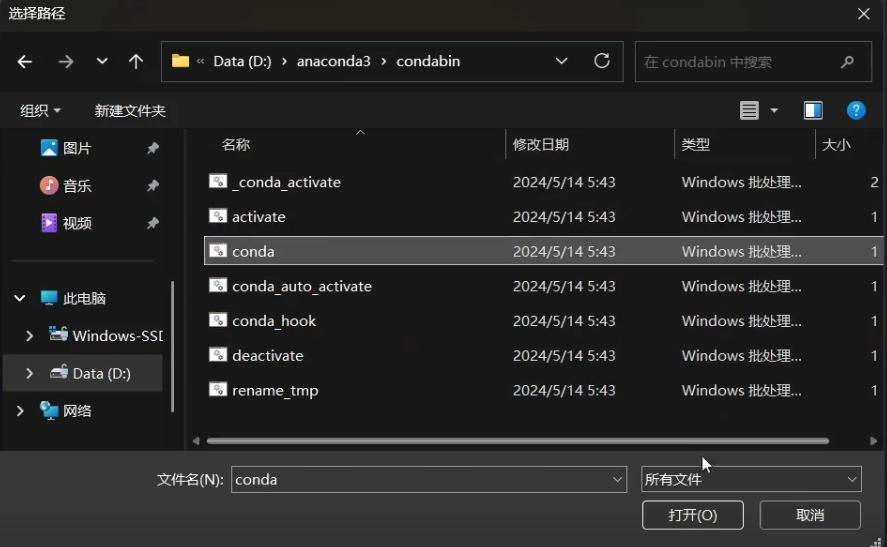The width and height of the screenshot is (887, 547).
Task: Go forward using the forward arrow
Action: click(x=66, y=61)
